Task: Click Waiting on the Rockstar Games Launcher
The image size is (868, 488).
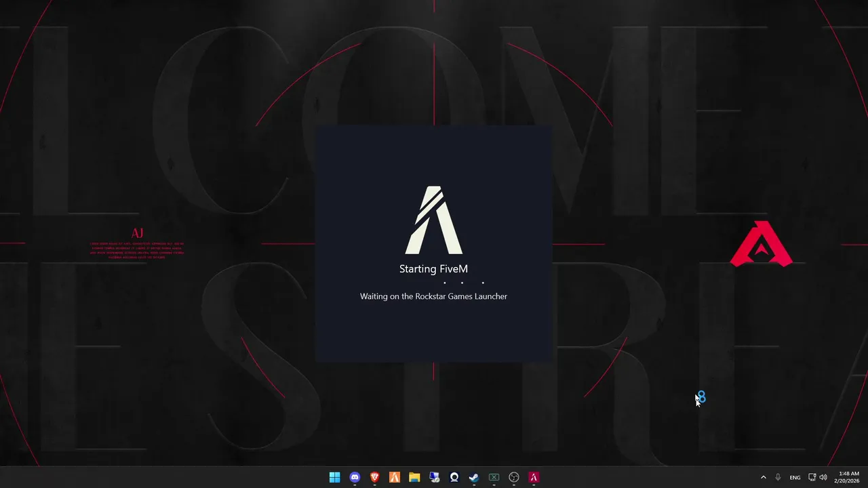Action: (x=433, y=296)
